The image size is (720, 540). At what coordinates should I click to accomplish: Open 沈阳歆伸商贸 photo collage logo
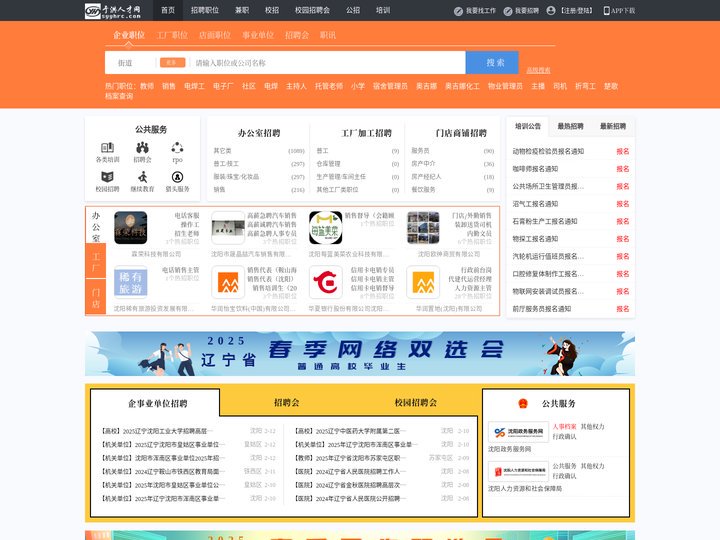tap(423, 227)
